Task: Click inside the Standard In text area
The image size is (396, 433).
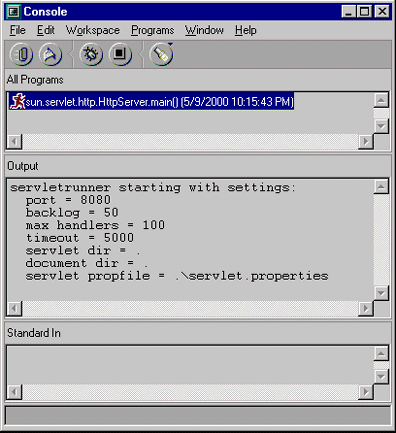Action: pos(190,365)
